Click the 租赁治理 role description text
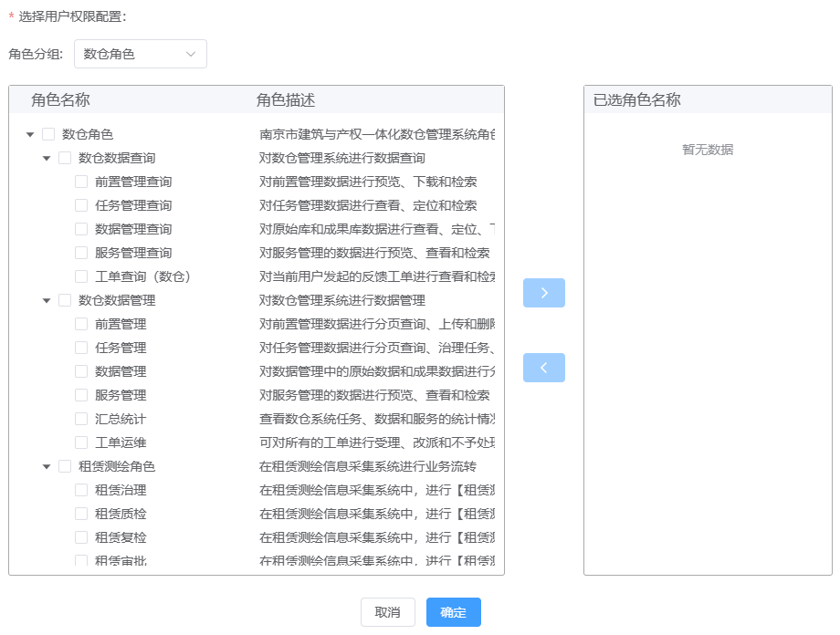This screenshot has height=635, width=840. (x=365, y=489)
